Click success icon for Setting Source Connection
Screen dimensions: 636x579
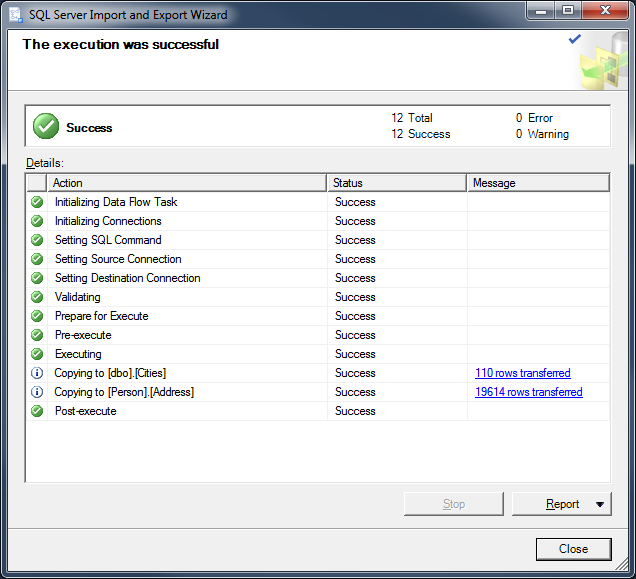(37, 259)
